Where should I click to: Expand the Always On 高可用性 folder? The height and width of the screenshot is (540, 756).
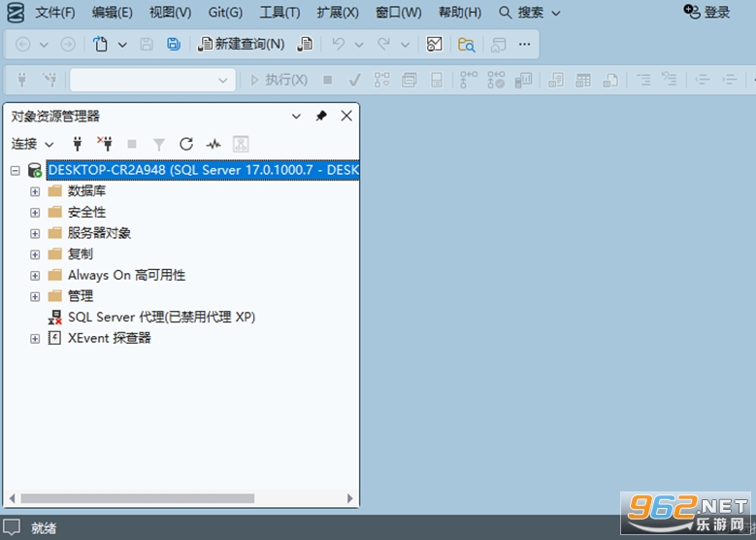pos(35,276)
